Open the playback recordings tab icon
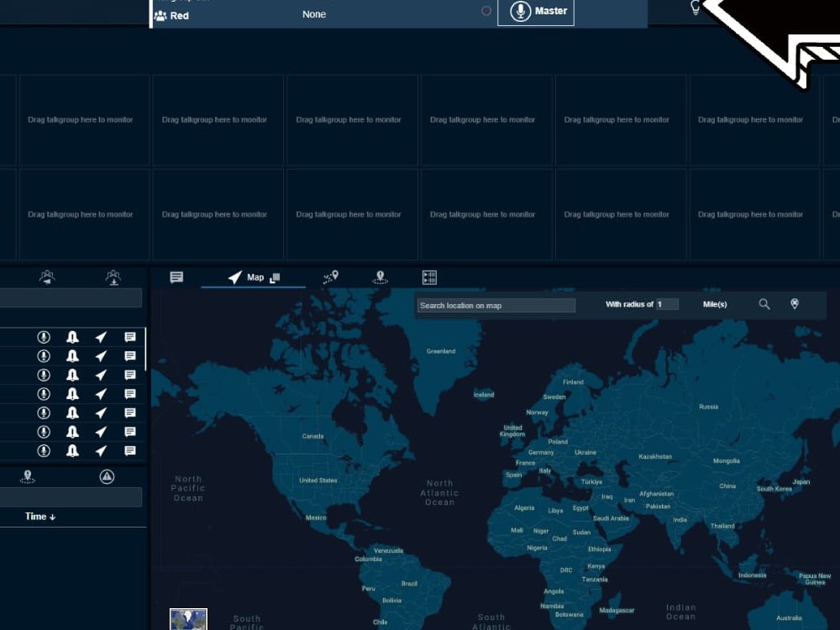 click(x=429, y=277)
